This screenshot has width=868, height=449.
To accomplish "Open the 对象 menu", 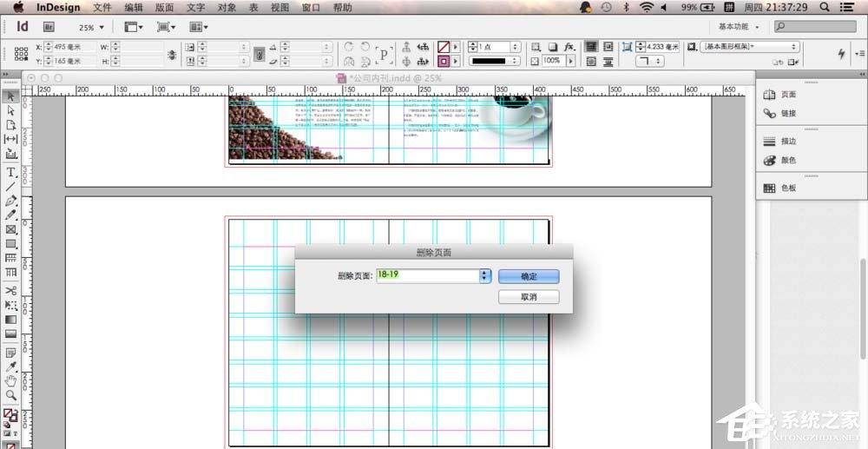I will pyautogui.click(x=227, y=7).
